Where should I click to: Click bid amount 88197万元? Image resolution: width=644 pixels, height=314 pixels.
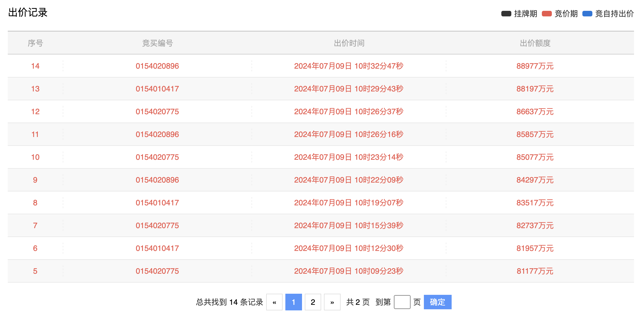click(x=535, y=89)
